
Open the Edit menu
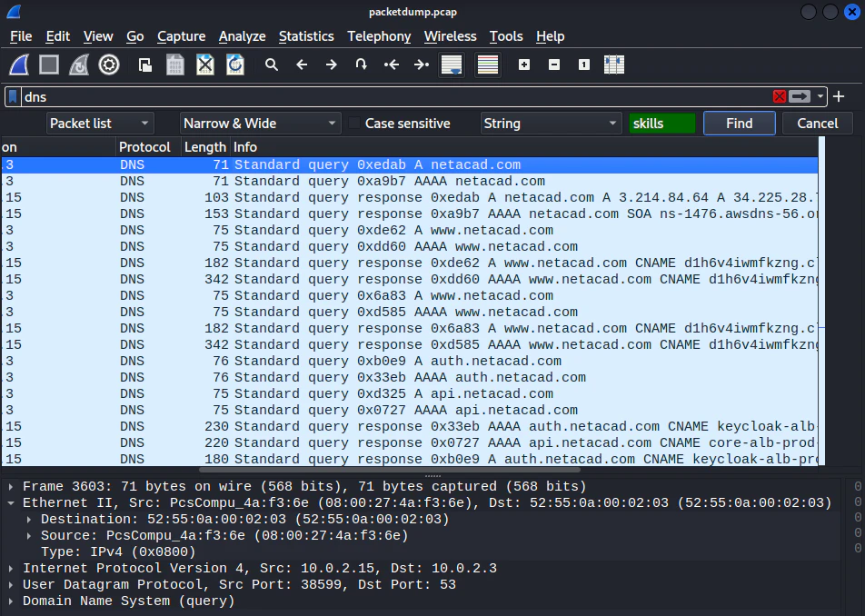(x=57, y=36)
